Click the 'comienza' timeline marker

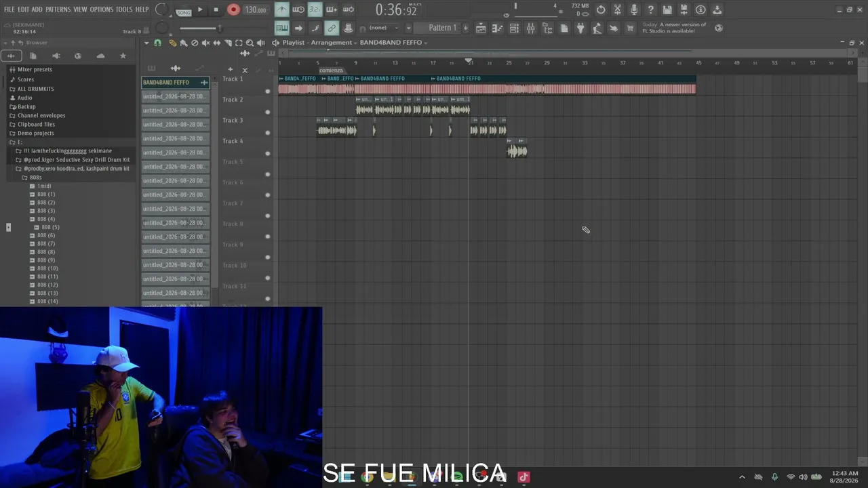point(331,70)
